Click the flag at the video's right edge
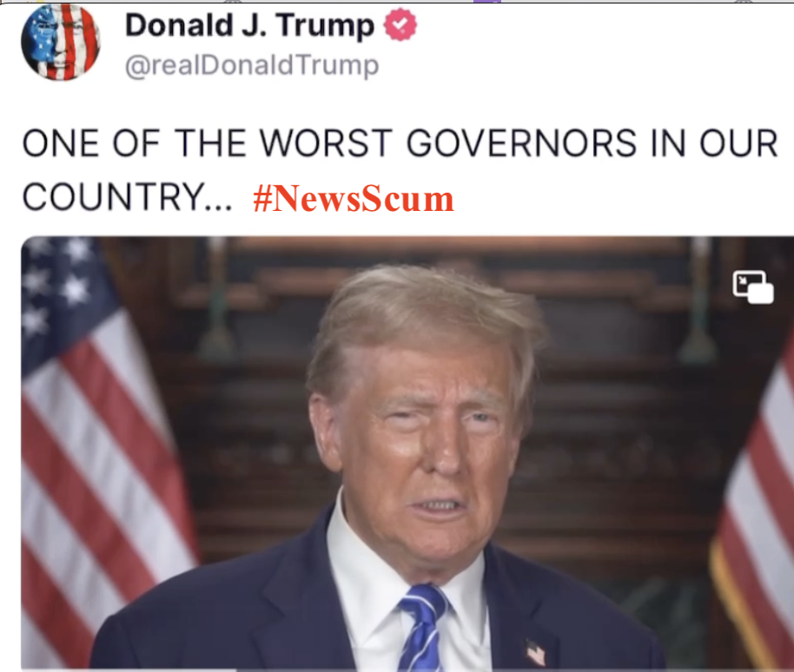The width and height of the screenshot is (794, 672). click(x=755, y=506)
